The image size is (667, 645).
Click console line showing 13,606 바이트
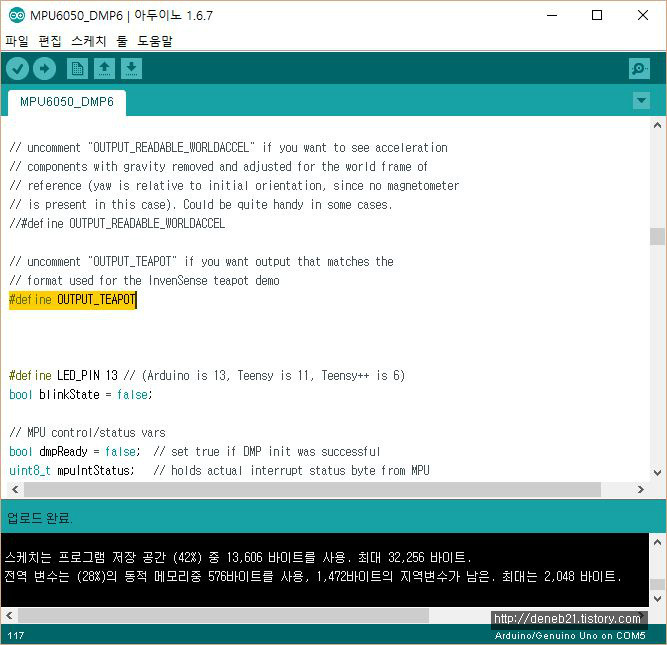(238, 557)
